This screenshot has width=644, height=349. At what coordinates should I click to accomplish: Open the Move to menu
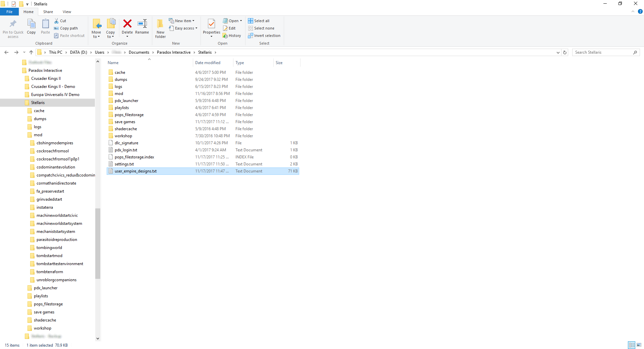[x=96, y=29]
